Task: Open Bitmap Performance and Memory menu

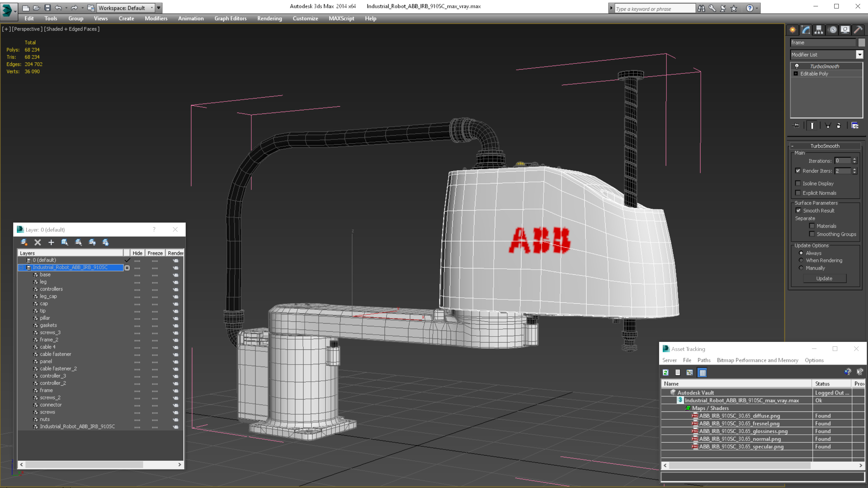Action: pyautogui.click(x=757, y=360)
